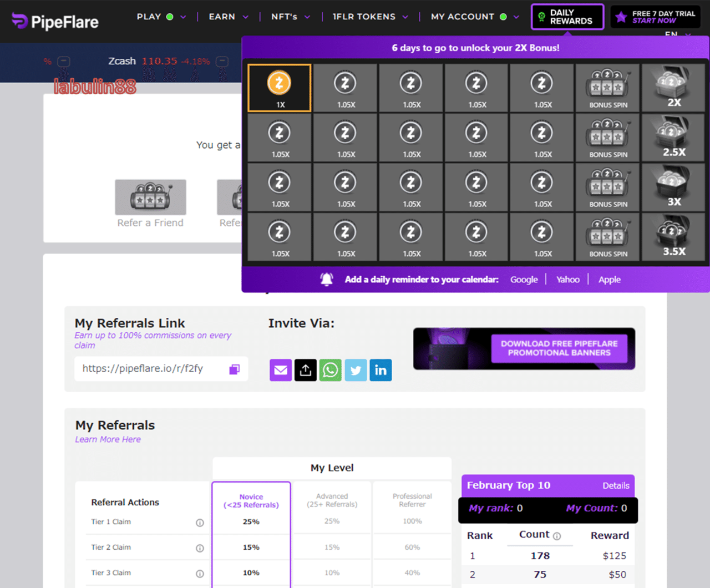Viewport: 710px width, 588px height.
Task: Expand the 1FLR TOKENS menu chevron
Action: (x=405, y=17)
